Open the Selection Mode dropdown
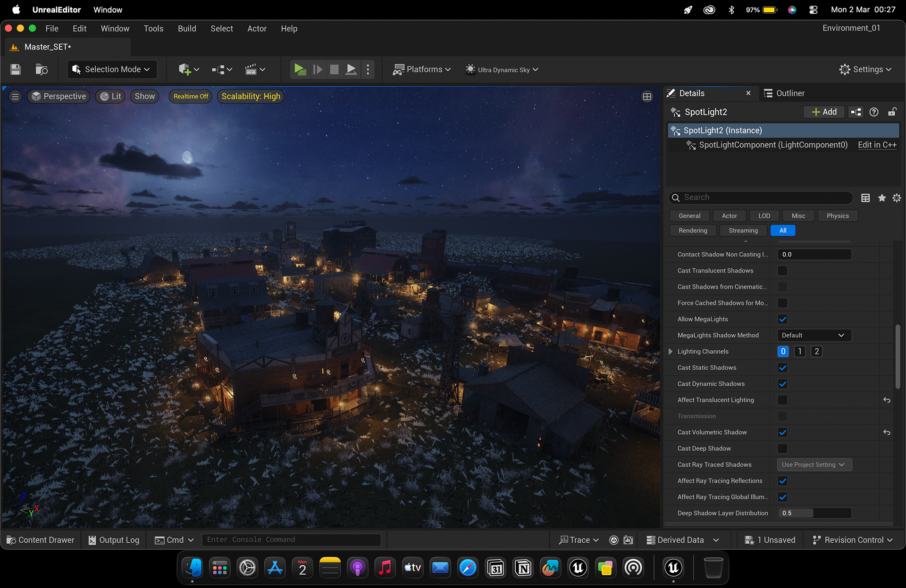The height and width of the screenshot is (588, 906). 111,69
